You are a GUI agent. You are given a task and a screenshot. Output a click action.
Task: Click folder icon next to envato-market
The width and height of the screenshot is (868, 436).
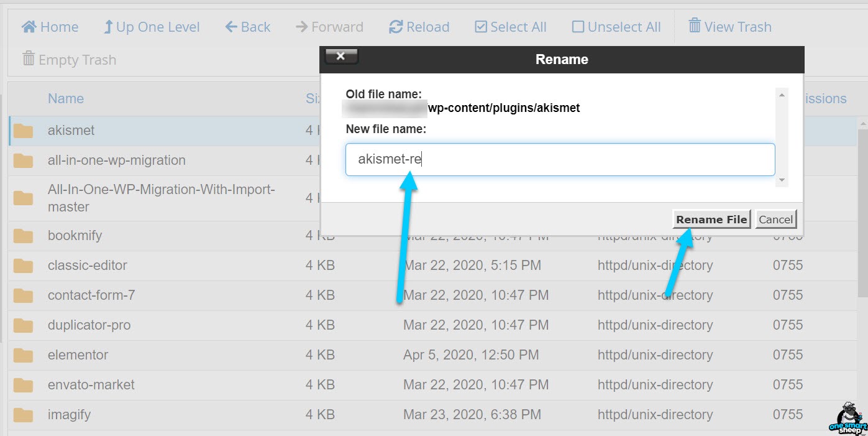click(24, 385)
